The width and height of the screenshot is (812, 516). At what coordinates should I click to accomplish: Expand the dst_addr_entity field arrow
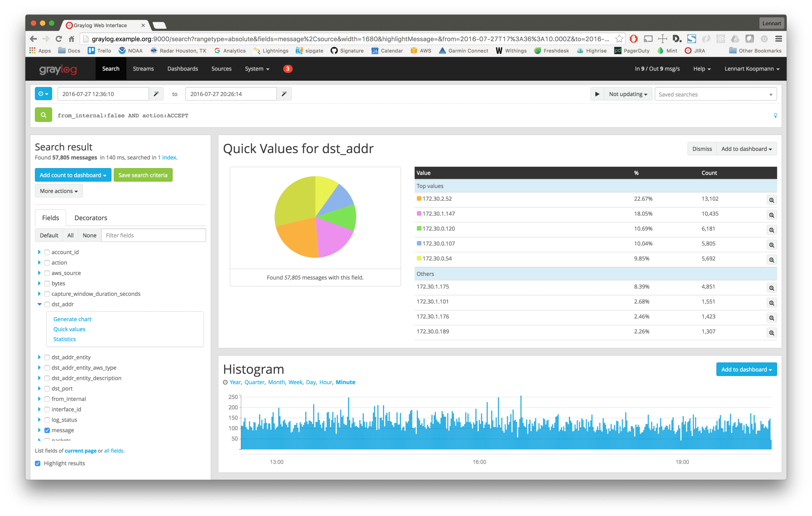tap(39, 357)
